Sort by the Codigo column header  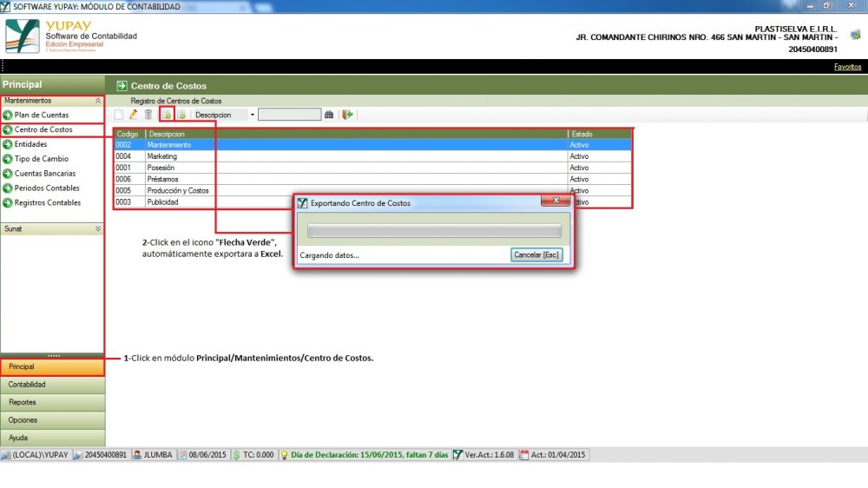coord(129,134)
